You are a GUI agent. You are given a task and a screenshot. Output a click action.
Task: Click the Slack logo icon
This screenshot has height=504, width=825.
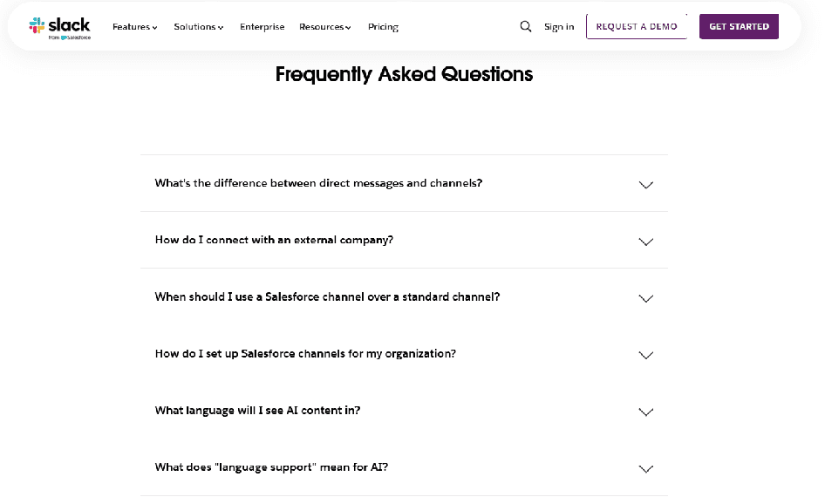[x=37, y=25]
